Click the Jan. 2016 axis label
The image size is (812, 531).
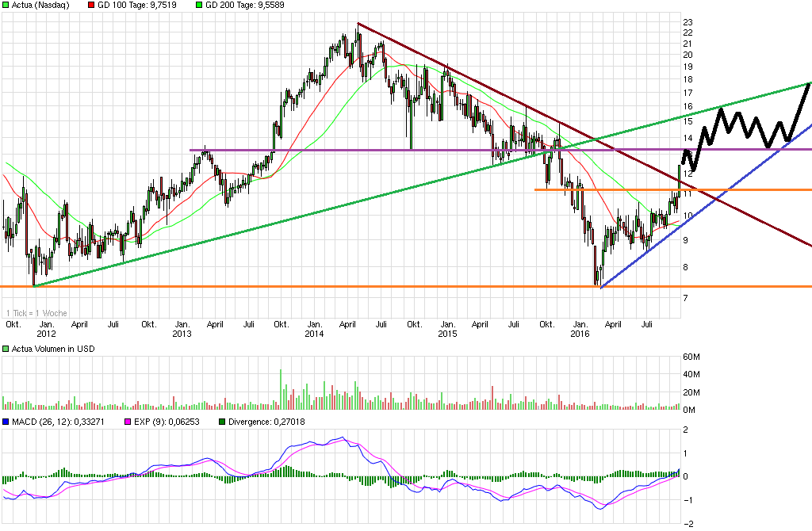tap(580, 329)
